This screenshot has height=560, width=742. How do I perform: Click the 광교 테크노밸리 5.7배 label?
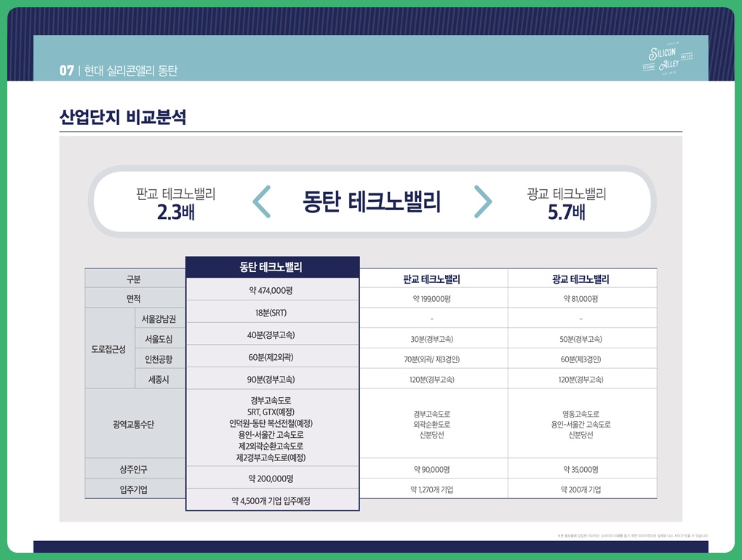(x=567, y=204)
